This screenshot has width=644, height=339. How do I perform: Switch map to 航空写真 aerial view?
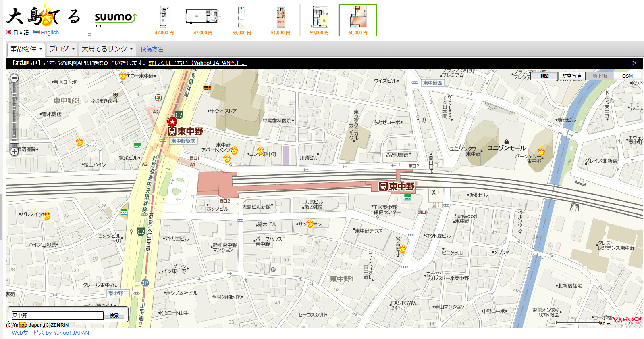tap(571, 76)
